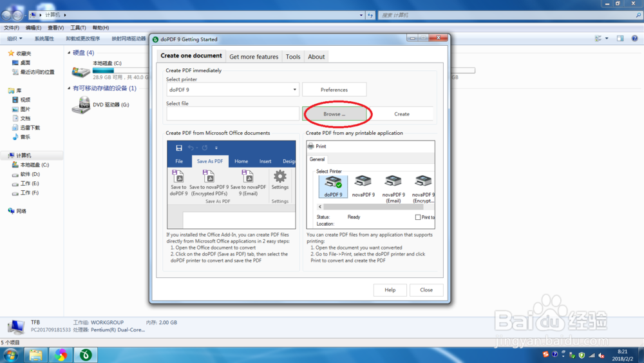Click the Insert tab in Office preview
Image resolution: width=644 pixels, height=363 pixels.
click(x=265, y=161)
